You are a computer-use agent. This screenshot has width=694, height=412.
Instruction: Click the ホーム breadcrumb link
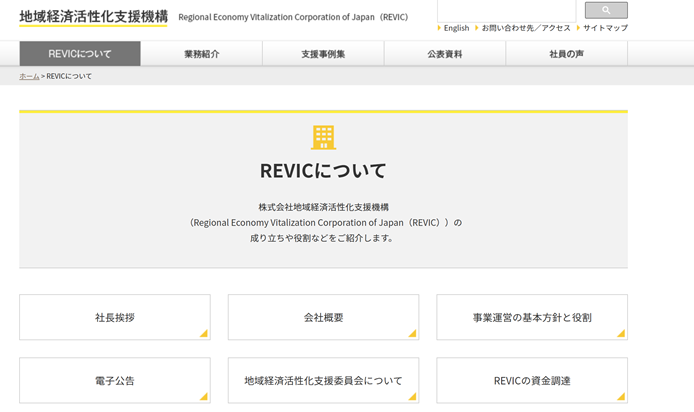(29, 76)
